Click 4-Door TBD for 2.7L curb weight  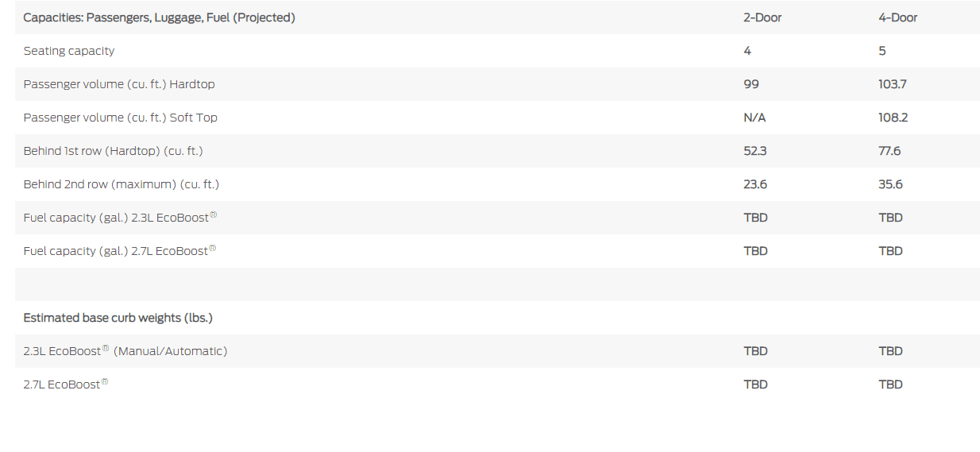[890, 384]
